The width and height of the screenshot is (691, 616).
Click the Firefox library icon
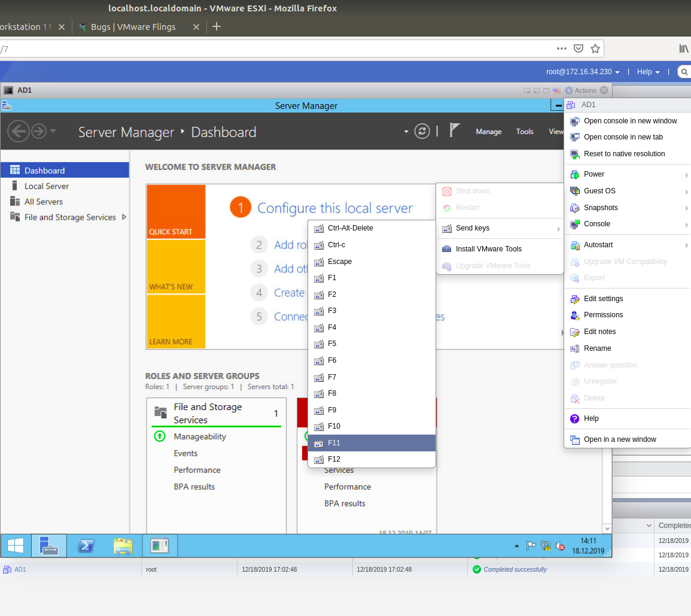click(x=684, y=48)
